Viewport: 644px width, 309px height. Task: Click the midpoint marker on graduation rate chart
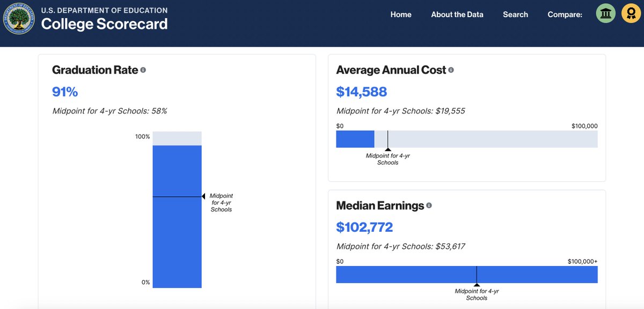[203, 197]
